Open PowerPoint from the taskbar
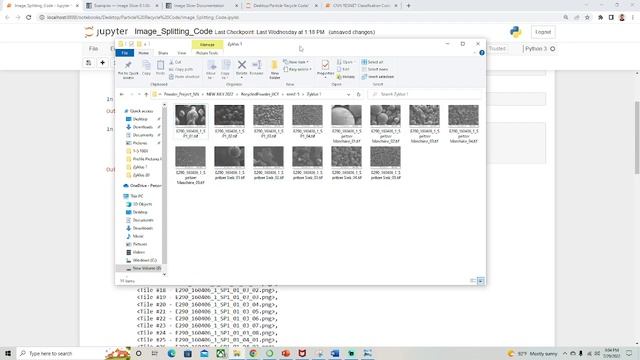Image resolution: width=640 pixels, height=360 pixels. point(286,353)
